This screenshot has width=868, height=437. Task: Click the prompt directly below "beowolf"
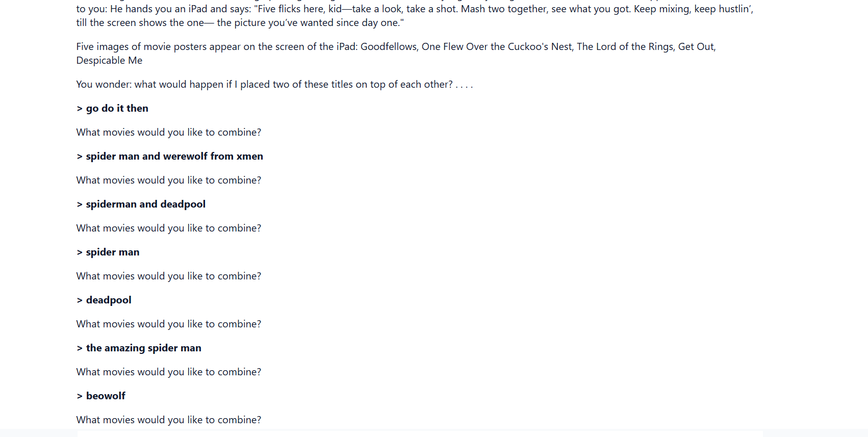pos(168,420)
